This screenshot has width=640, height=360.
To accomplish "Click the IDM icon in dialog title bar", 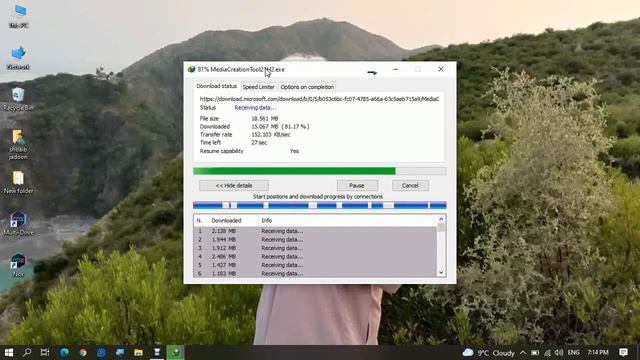I will [x=191, y=69].
